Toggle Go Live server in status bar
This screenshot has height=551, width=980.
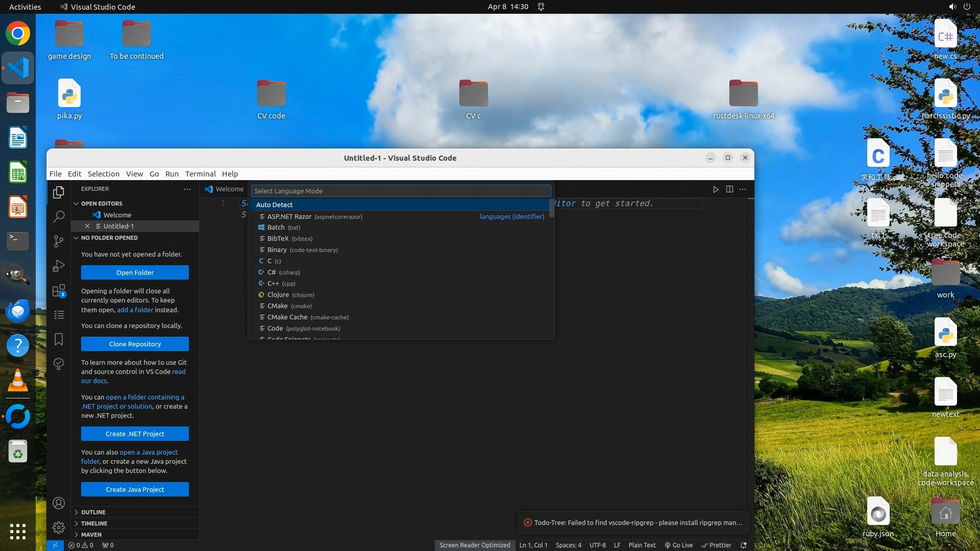point(678,545)
